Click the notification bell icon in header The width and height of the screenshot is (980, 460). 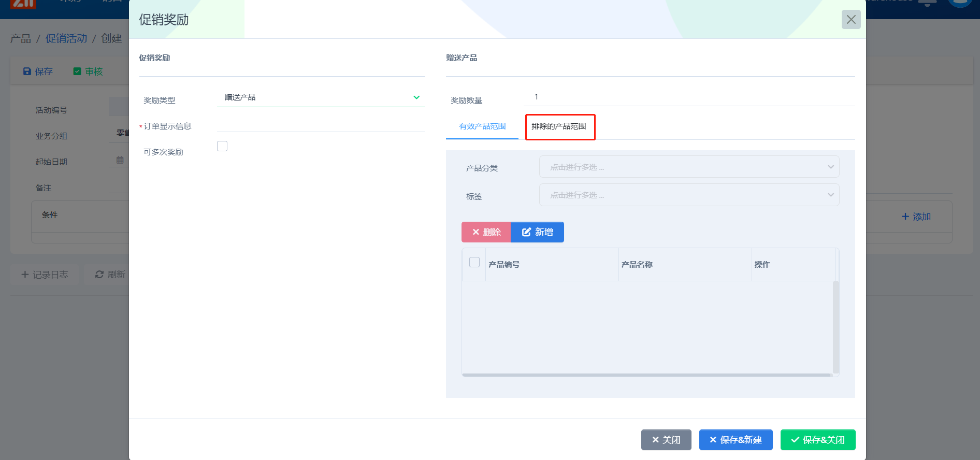point(927,3)
